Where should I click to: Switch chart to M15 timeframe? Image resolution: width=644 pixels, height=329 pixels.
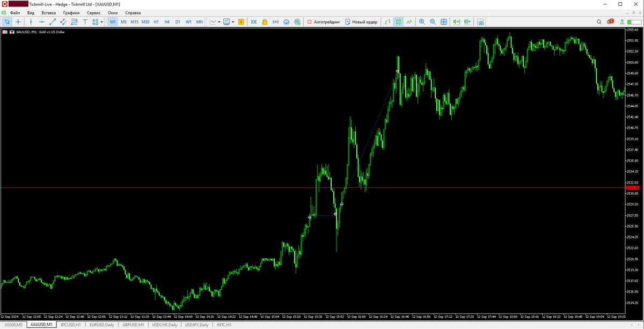pos(134,21)
